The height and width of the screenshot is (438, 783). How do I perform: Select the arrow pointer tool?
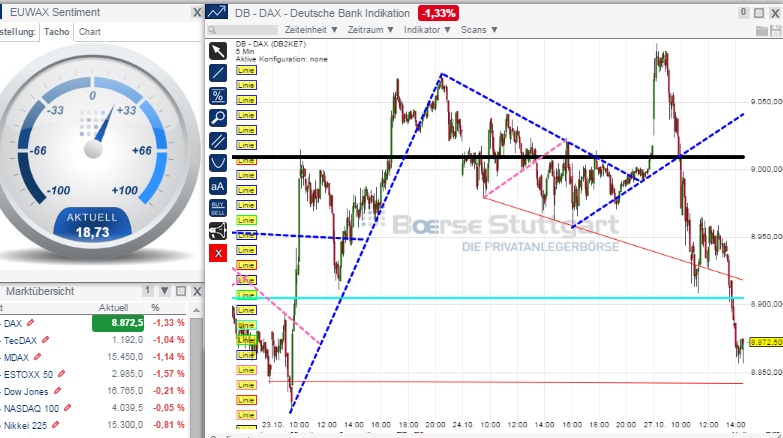pyautogui.click(x=218, y=50)
